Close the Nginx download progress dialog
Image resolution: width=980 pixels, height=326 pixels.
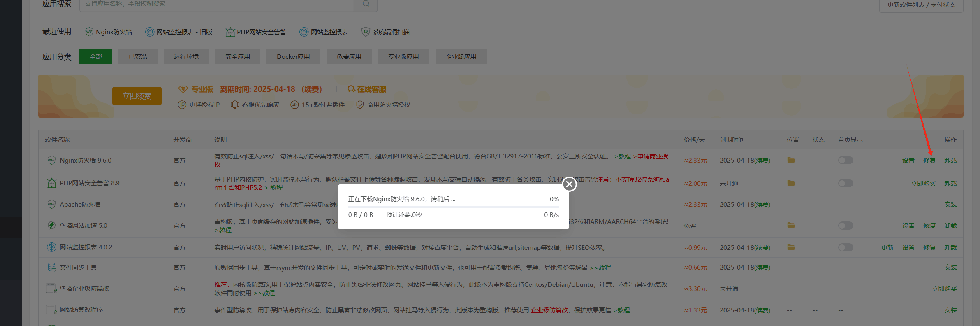coord(570,184)
